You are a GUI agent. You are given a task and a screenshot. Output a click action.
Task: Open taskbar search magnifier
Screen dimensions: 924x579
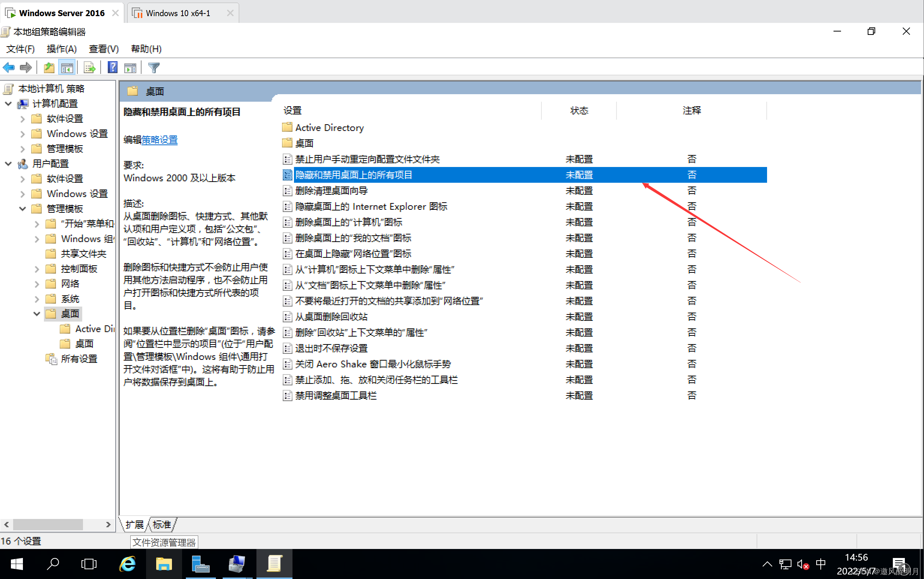point(53,564)
